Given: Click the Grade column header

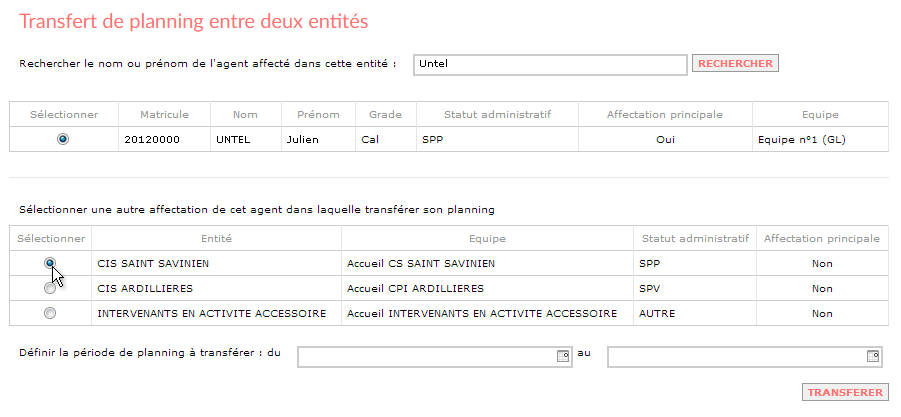Looking at the screenshot, I should click(x=386, y=114).
